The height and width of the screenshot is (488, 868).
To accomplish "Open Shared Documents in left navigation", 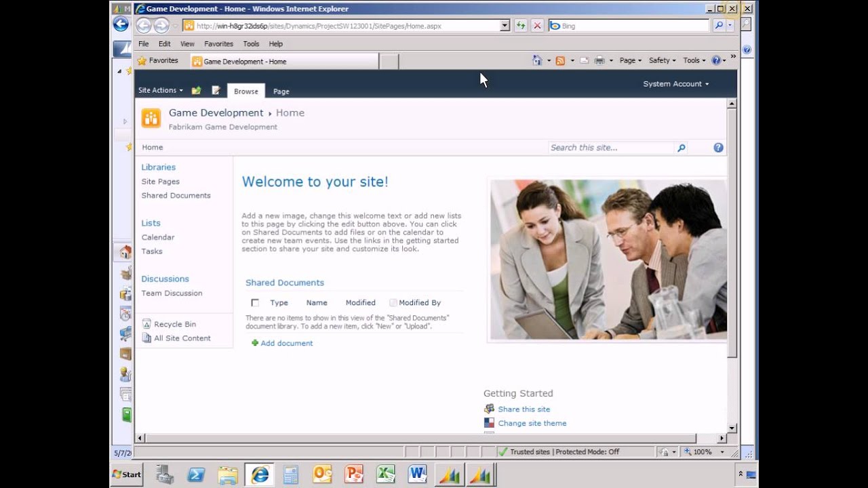I will pos(176,195).
